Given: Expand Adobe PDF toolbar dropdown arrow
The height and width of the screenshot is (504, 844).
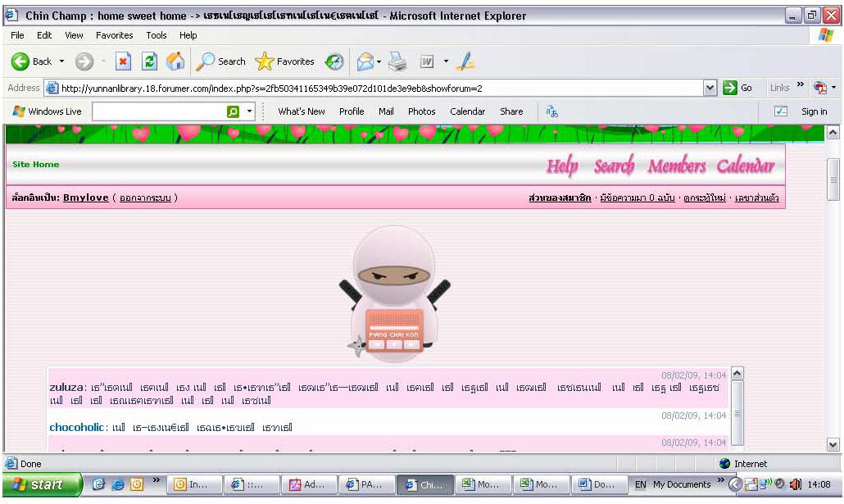Looking at the screenshot, I should click(x=834, y=88).
